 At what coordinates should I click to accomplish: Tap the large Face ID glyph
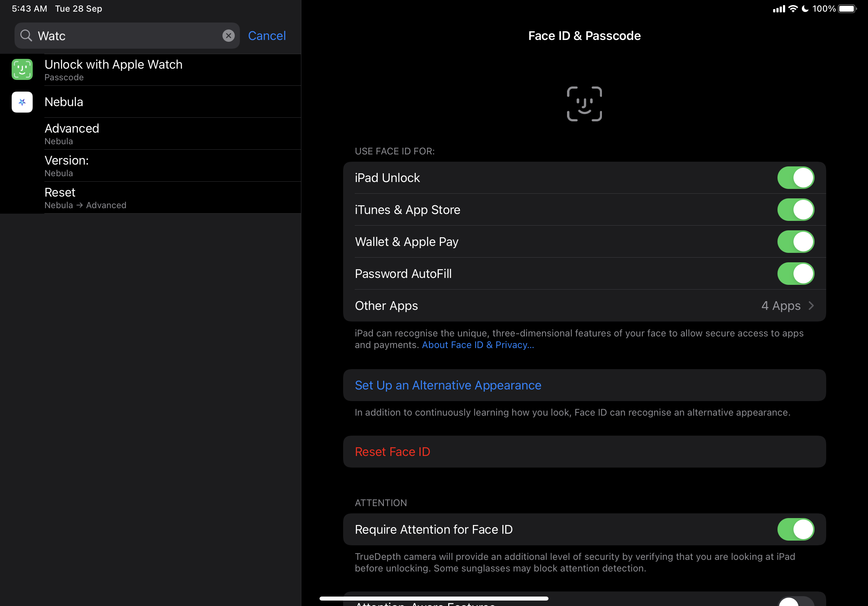584,104
